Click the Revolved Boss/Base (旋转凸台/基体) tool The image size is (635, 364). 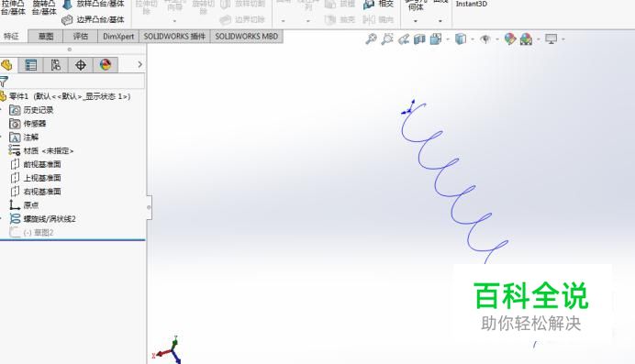(x=44, y=7)
